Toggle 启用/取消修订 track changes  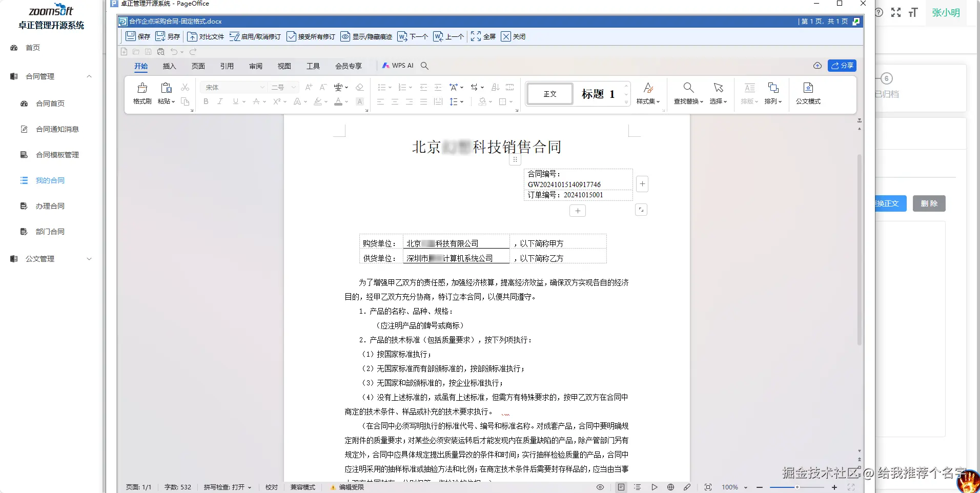pos(255,36)
